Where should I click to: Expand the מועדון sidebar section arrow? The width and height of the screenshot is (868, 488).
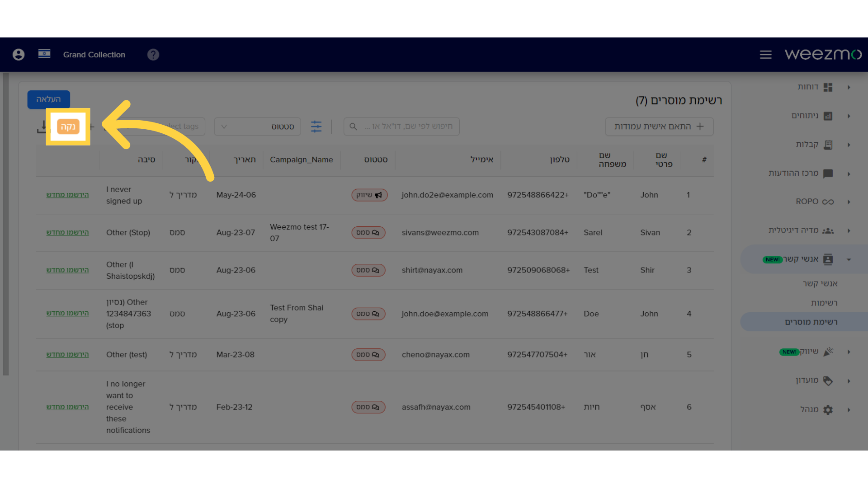849,381
